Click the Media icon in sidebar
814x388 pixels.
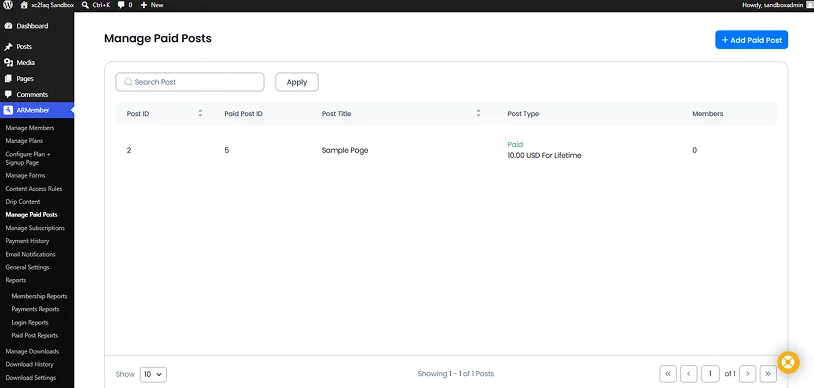click(x=8, y=62)
